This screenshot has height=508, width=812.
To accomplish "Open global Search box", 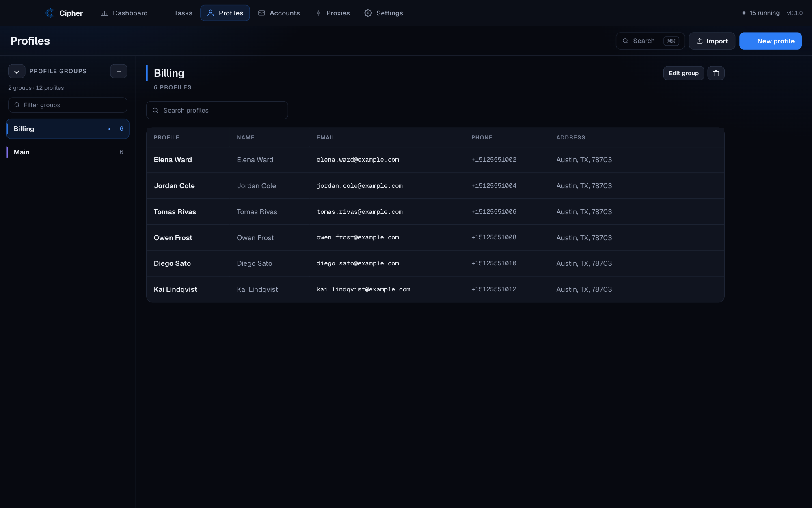I will [650, 41].
